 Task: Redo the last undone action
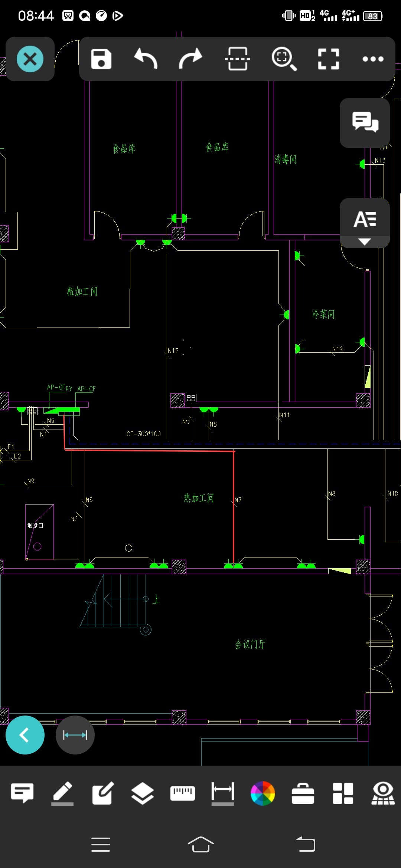190,59
